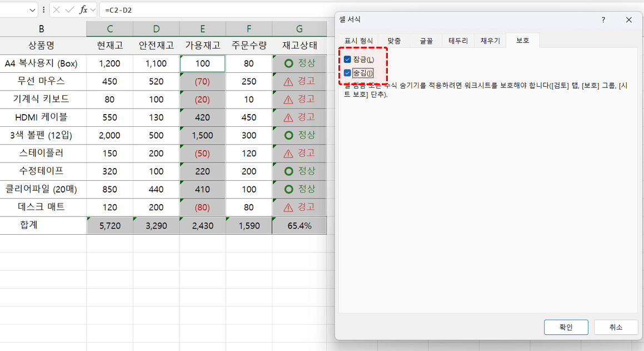Click the 취소 button
This screenshot has width=644, height=351.
pyautogui.click(x=616, y=327)
